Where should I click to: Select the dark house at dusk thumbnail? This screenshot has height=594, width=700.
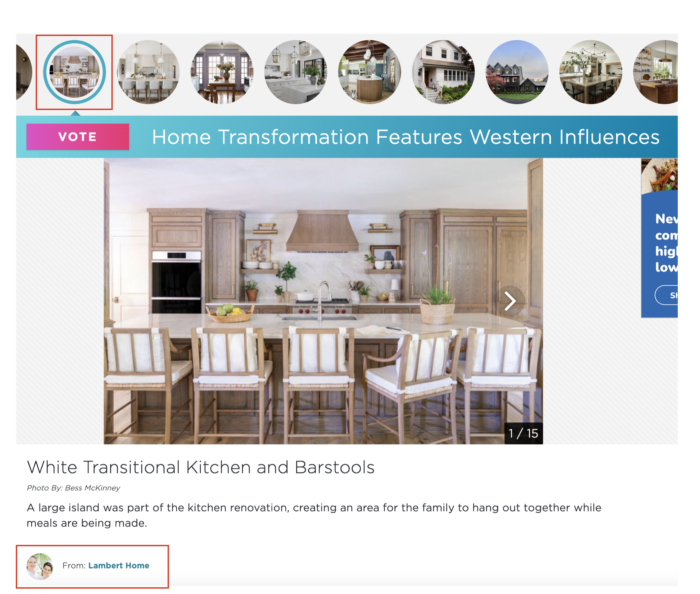[517, 72]
